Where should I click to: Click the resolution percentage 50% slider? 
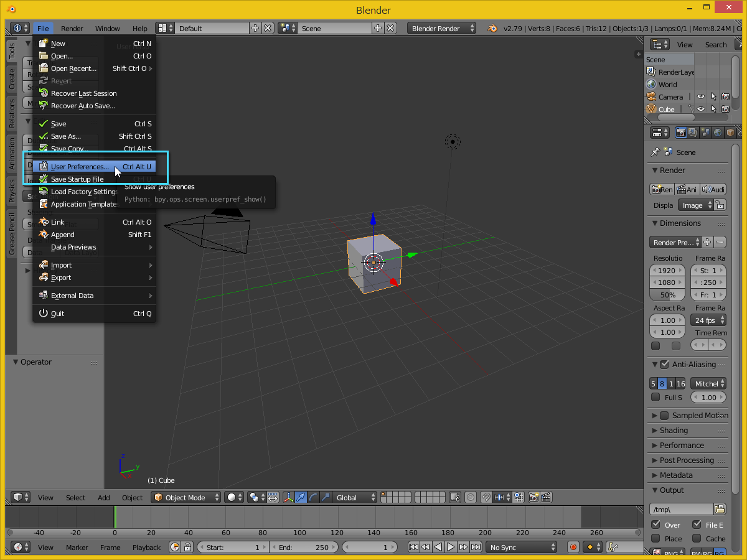pos(668,295)
